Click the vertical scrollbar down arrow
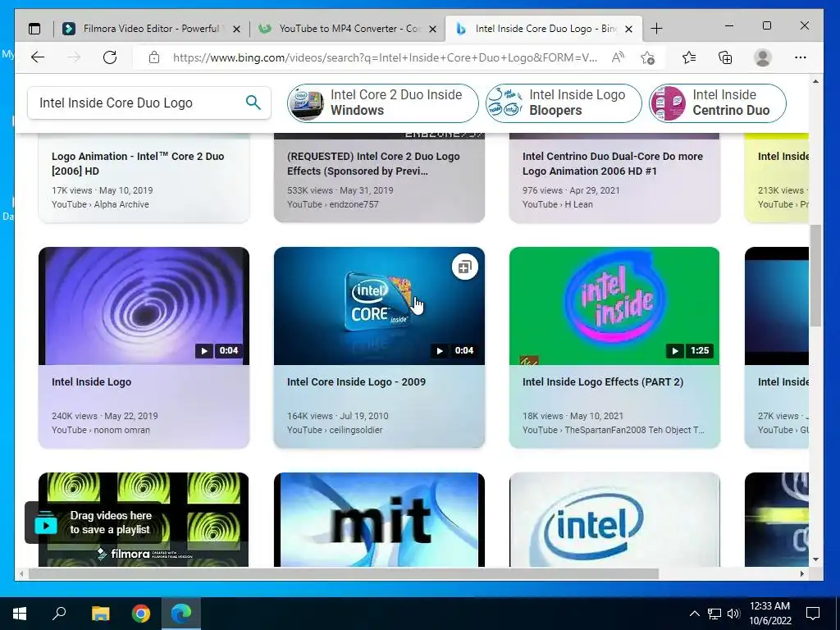This screenshot has height=630, width=840. click(815, 559)
